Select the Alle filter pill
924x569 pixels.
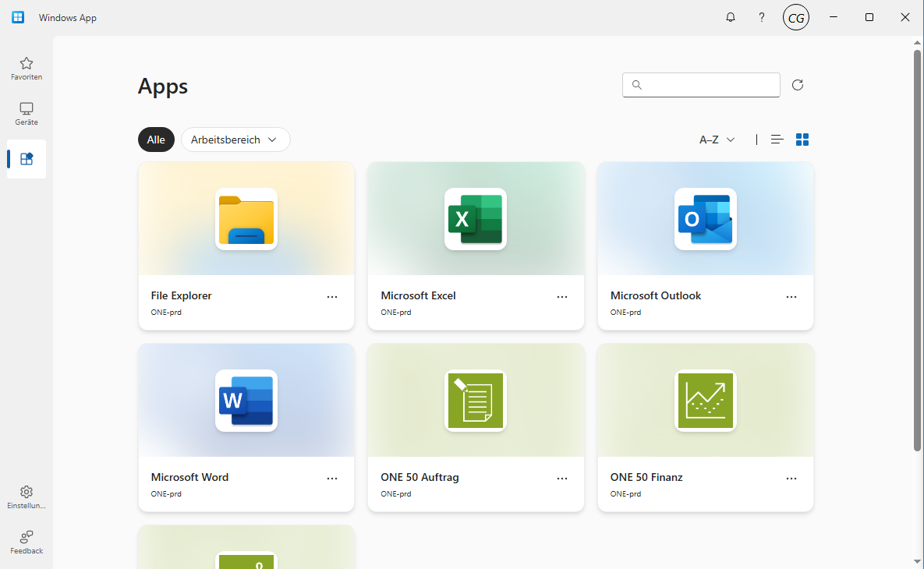click(156, 140)
